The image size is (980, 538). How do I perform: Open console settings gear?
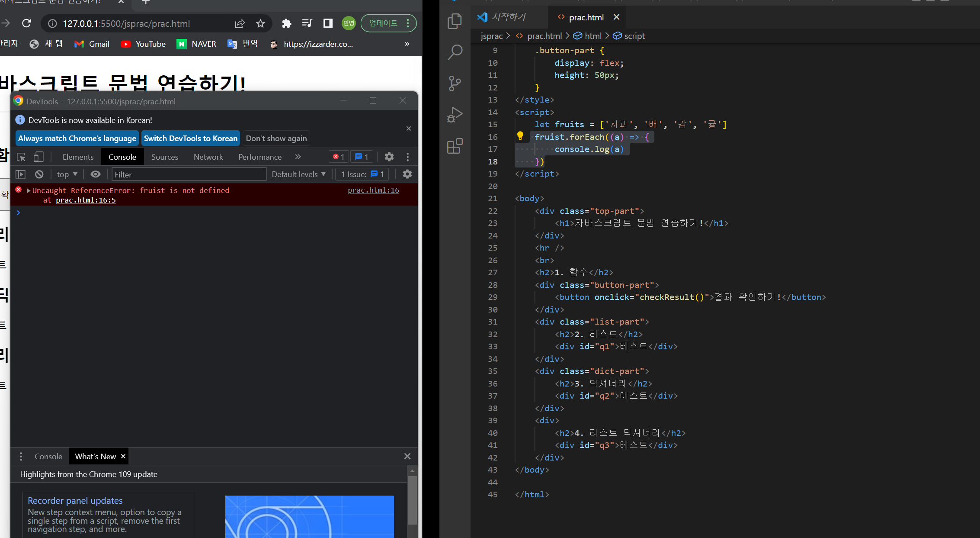coord(407,174)
